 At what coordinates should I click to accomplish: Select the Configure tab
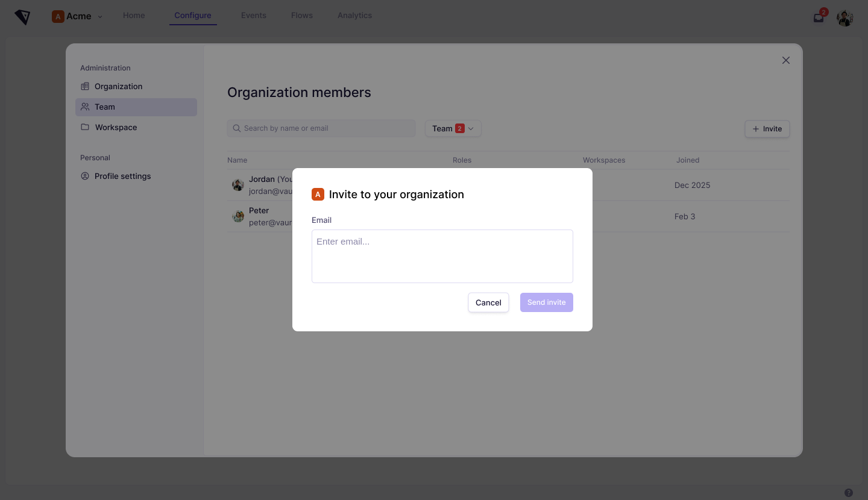point(193,15)
